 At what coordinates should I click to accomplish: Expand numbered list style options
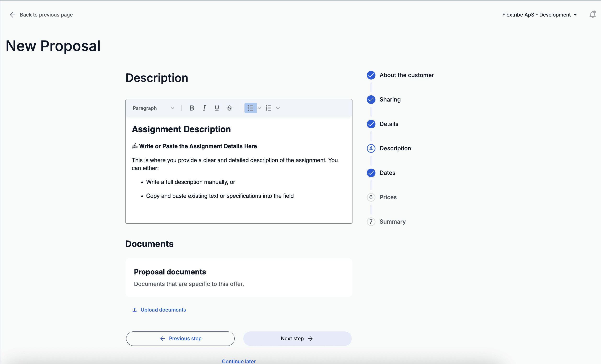pos(278,108)
